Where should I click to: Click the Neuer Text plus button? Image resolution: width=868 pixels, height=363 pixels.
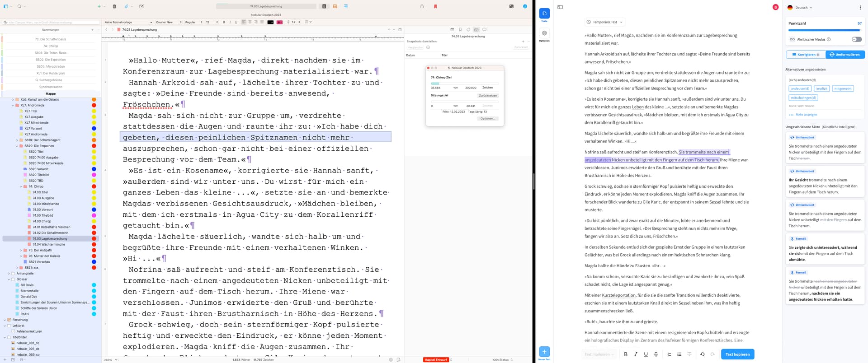(x=544, y=352)
